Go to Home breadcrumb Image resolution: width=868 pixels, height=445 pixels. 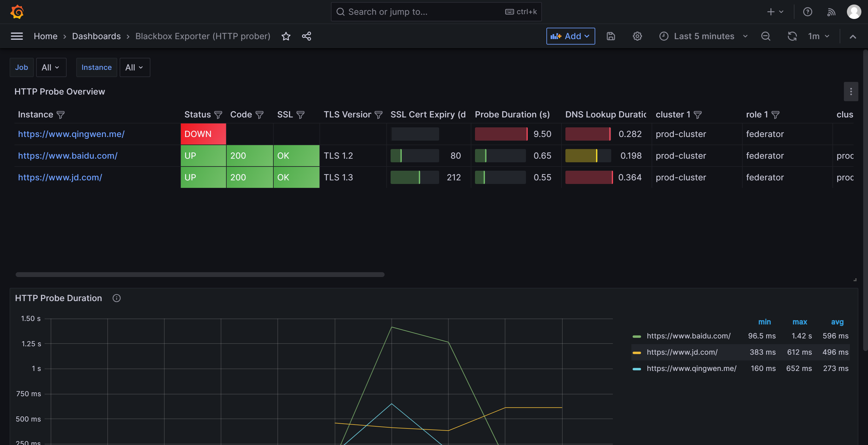(x=46, y=36)
